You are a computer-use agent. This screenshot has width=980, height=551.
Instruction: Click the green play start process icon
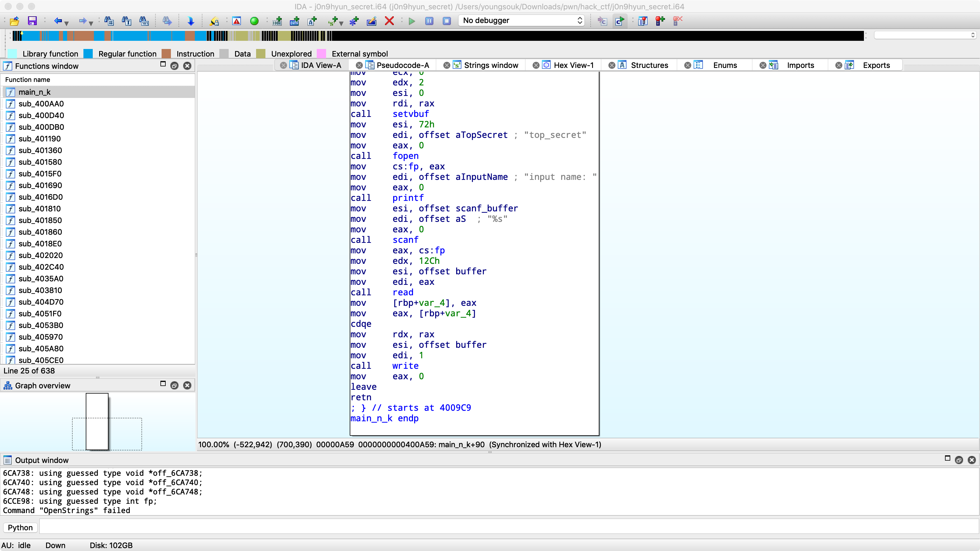pyautogui.click(x=412, y=21)
